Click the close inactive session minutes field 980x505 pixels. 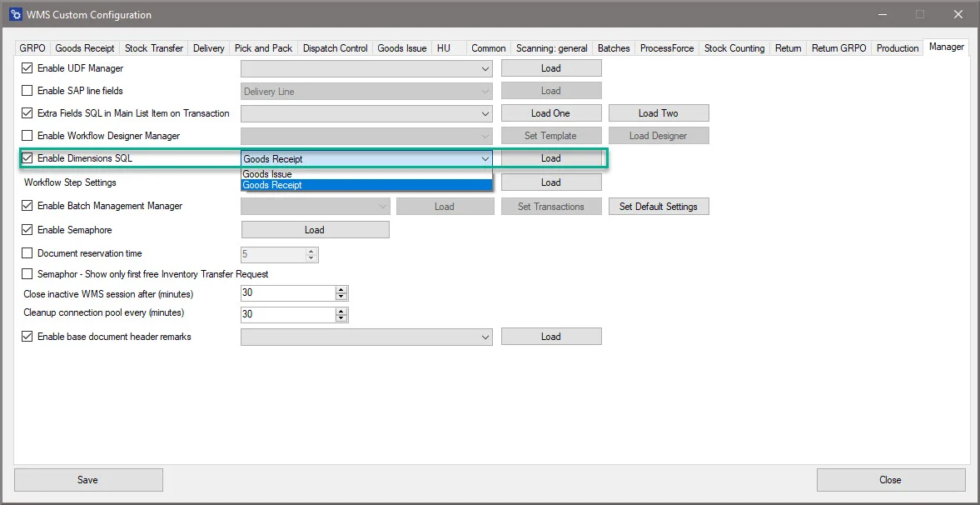(288, 293)
